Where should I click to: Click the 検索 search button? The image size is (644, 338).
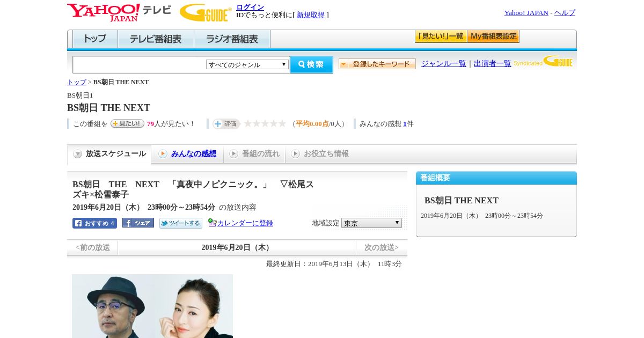point(311,64)
